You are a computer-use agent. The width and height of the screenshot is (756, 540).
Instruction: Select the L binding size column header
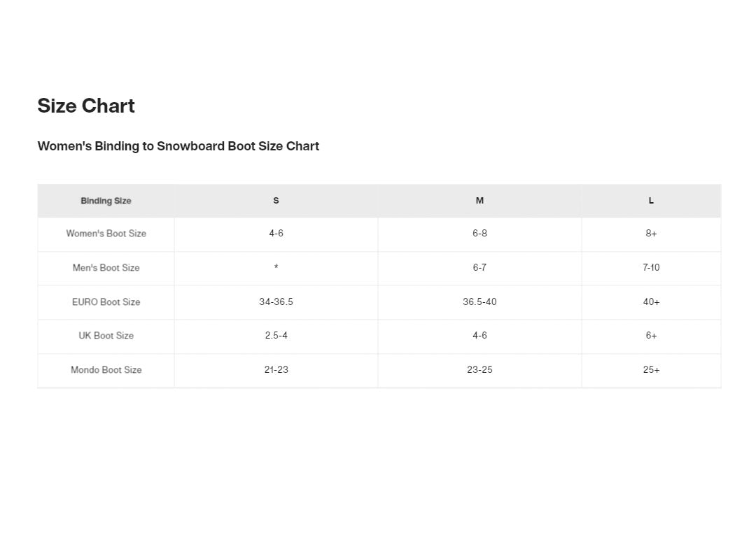pyautogui.click(x=651, y=201)
